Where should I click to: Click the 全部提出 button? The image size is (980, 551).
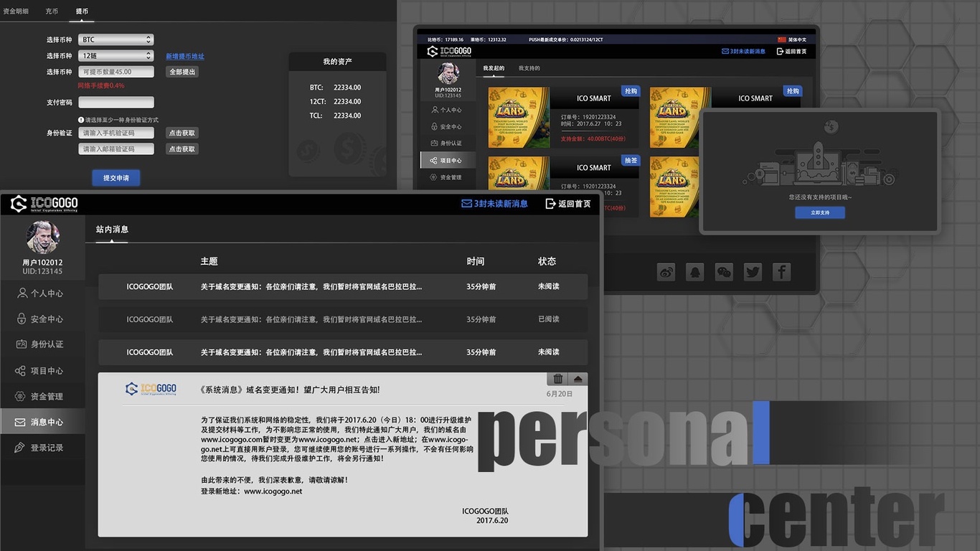tap(182, 72)
